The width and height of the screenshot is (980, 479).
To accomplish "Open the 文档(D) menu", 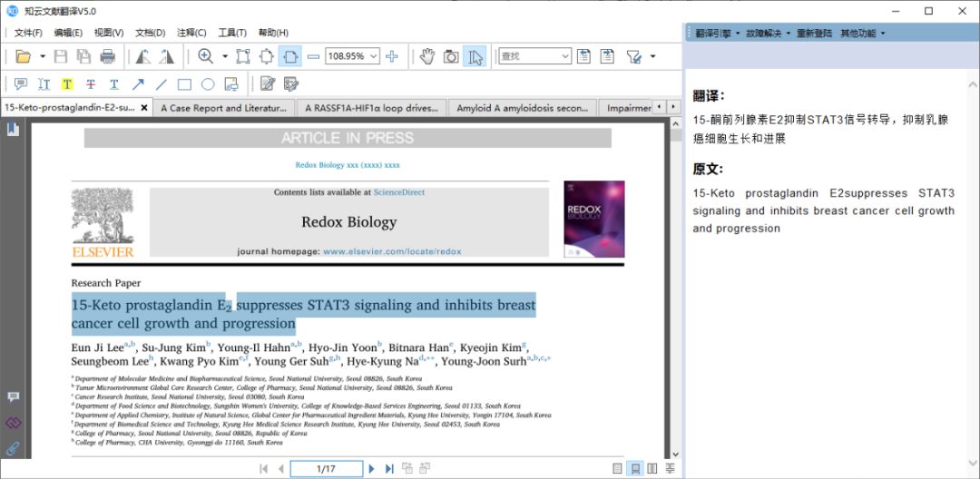I will pos(150,33).
